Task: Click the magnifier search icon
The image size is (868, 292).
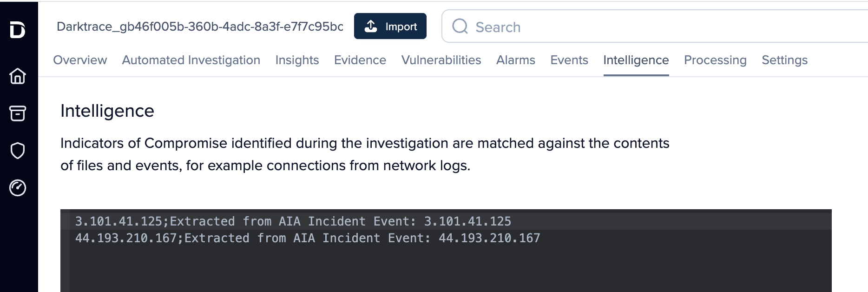Action: 460,27
